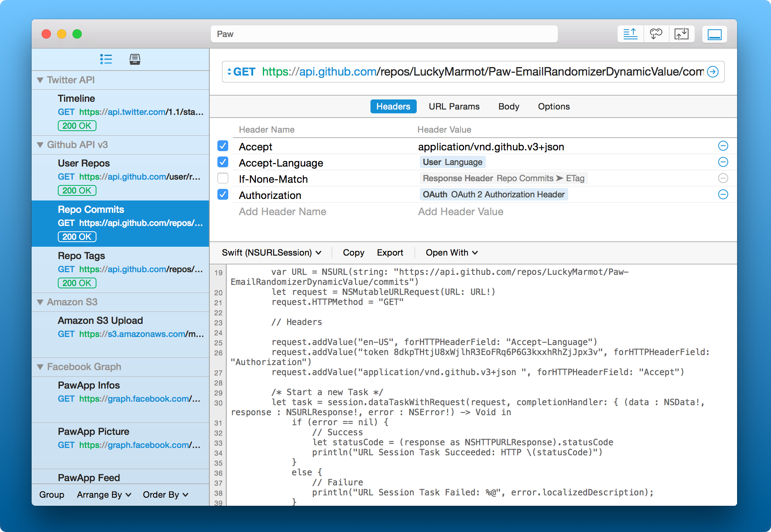Viewport: 771px width, 532px height.
Task: Collapse the Github API v3 group
Action: pos(40,145)
